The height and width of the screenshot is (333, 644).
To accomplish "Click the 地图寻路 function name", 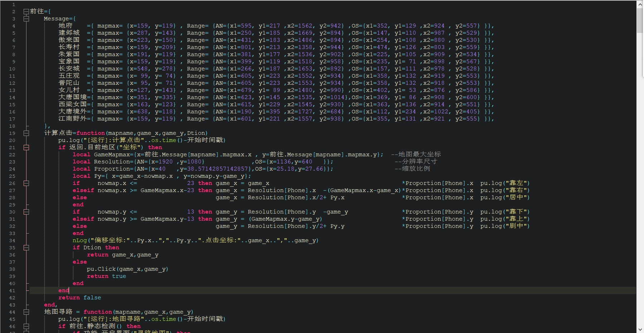I will [x=58, y=312].
